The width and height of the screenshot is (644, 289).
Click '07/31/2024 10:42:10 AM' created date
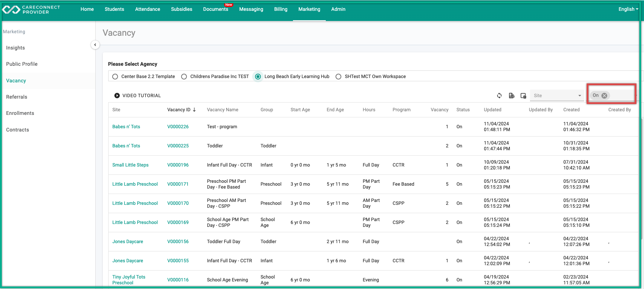point(577,165)
